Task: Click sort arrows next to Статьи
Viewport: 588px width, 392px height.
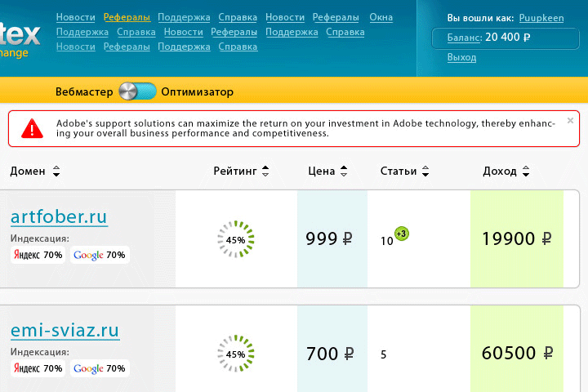Action: (425, 171)
